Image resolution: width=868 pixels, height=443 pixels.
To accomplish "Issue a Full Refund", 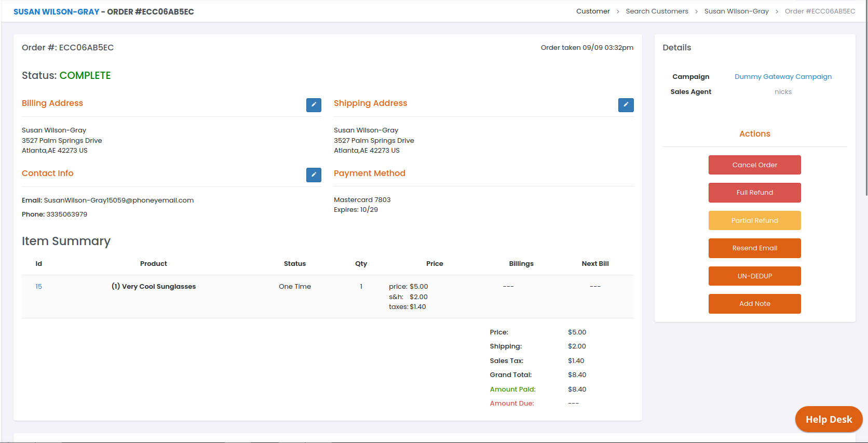I will 754,193.
